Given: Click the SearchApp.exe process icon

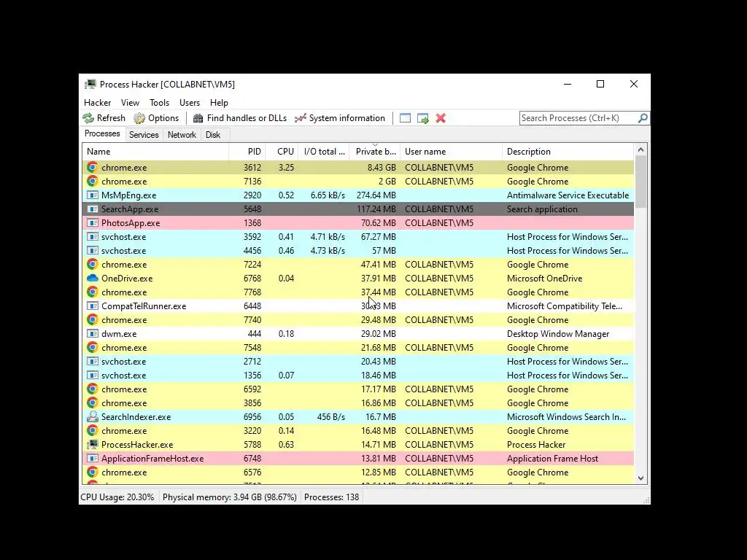Looking at the screenshot, I should pos(93,209).
